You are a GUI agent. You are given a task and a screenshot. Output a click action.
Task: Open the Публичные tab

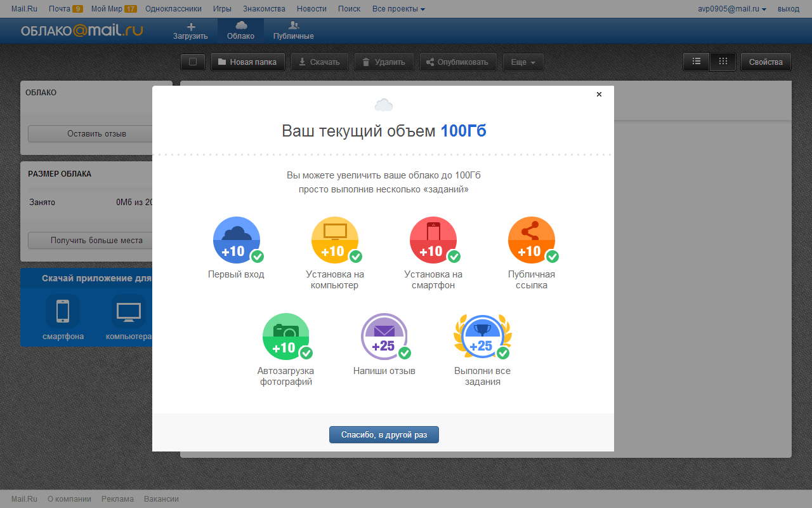pyautogui.click(x=294, y=30)
